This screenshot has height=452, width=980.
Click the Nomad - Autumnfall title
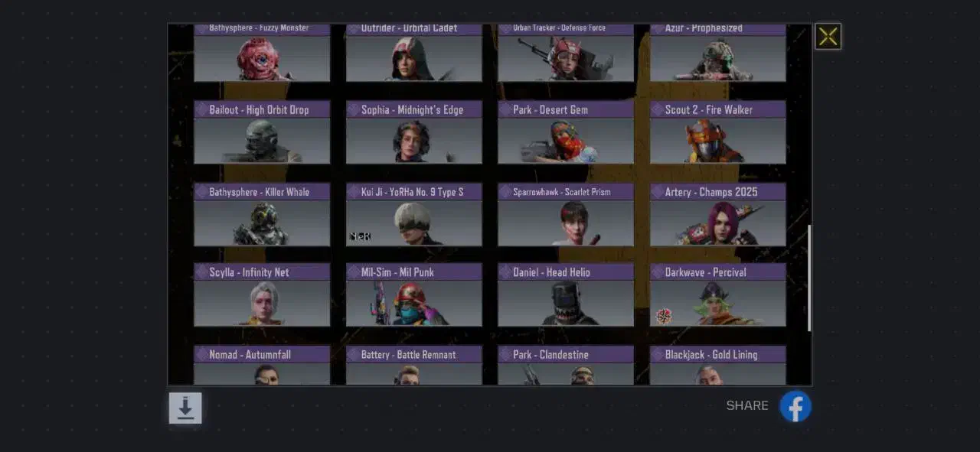click(250, 354)
